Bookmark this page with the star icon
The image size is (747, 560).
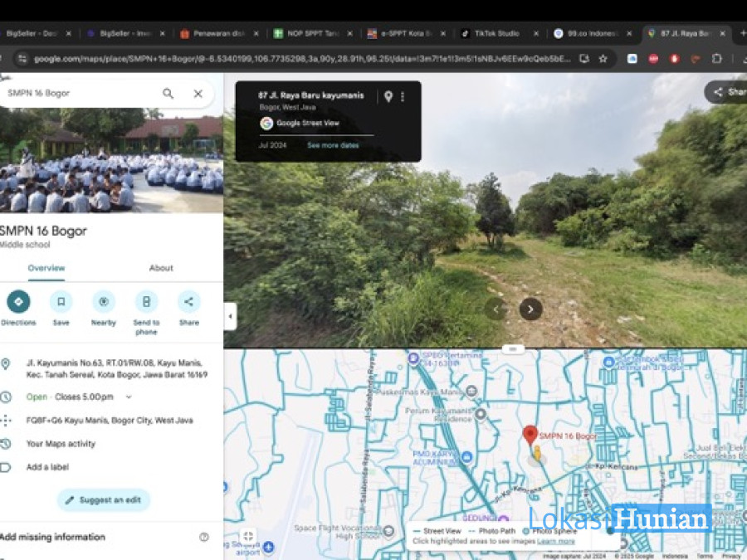click(x=603, y=59)
